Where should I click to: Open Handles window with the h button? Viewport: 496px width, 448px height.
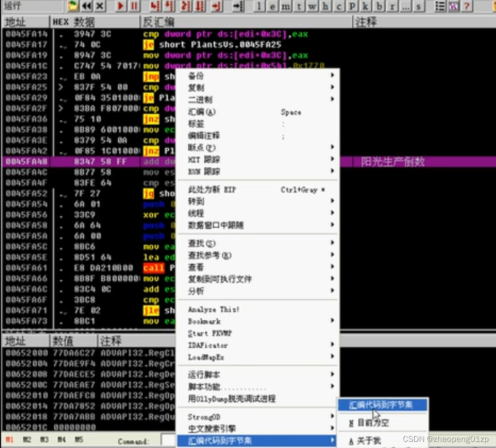coord(325,6)
